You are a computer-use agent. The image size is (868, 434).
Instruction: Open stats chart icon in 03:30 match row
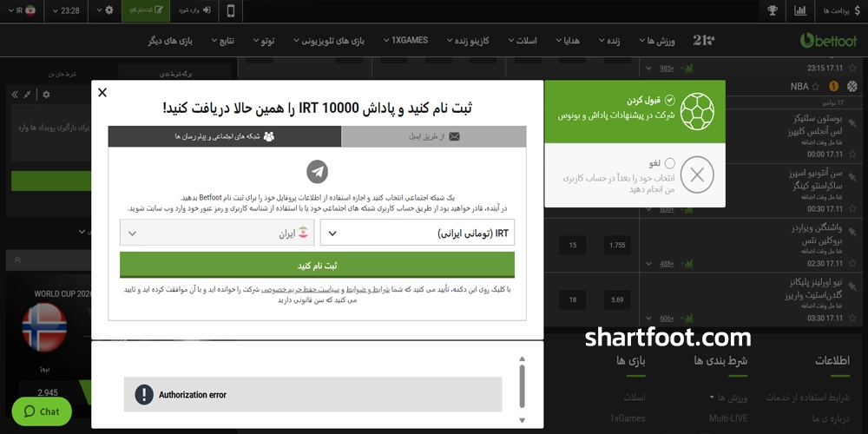[688, 319]
